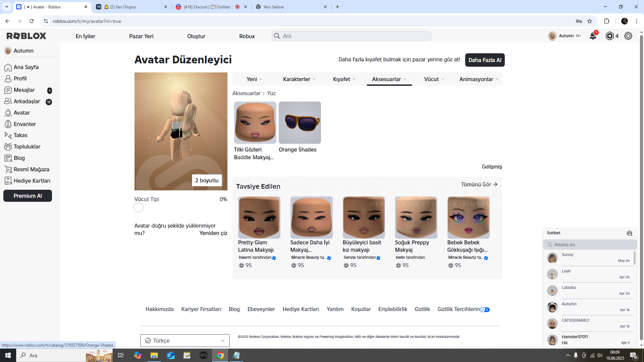This screenshot has width=644, height=362.
Task: Toggle the 2 boyutlu view button
Action: [207, 180]
